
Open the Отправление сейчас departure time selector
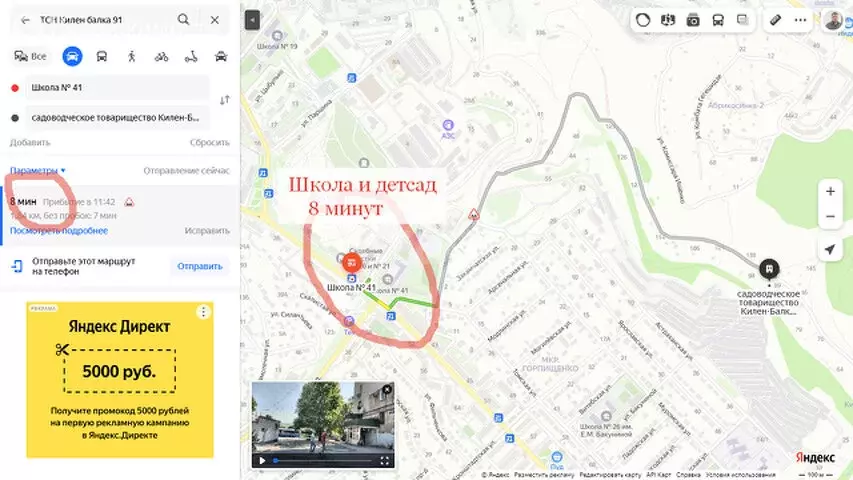[x=186, y=171]
